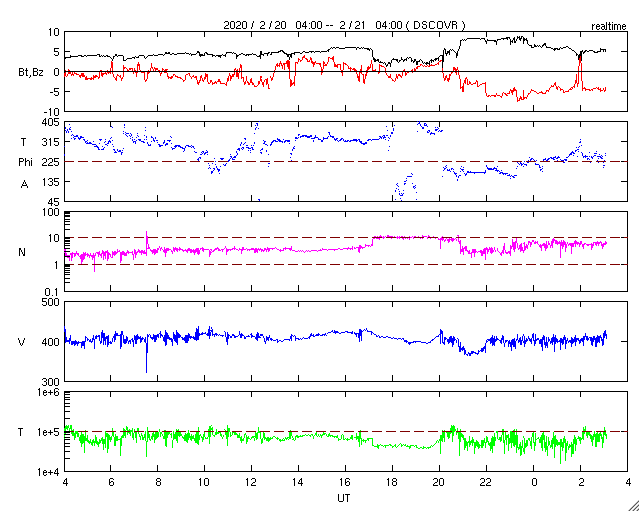640x512 pixels.
Task: Click the '315' tick on the Phi axis
Action: [51, 142]
